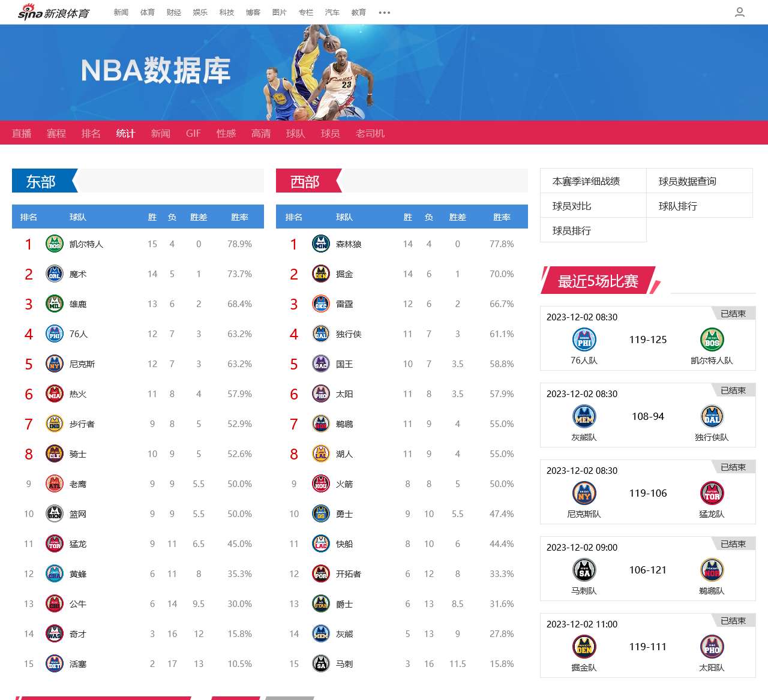Click the Mavericks logo in West standings
768x700 pixels.
pos(321,334)
